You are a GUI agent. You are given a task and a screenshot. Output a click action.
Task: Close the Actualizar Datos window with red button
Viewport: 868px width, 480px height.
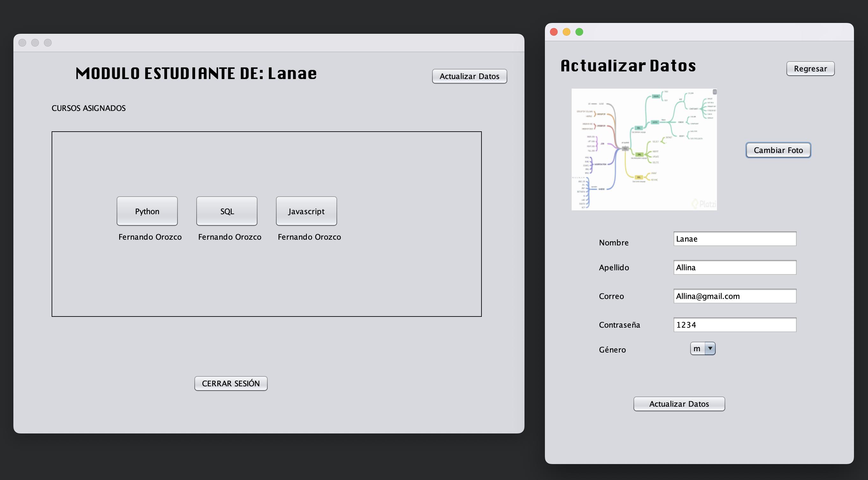553,32
